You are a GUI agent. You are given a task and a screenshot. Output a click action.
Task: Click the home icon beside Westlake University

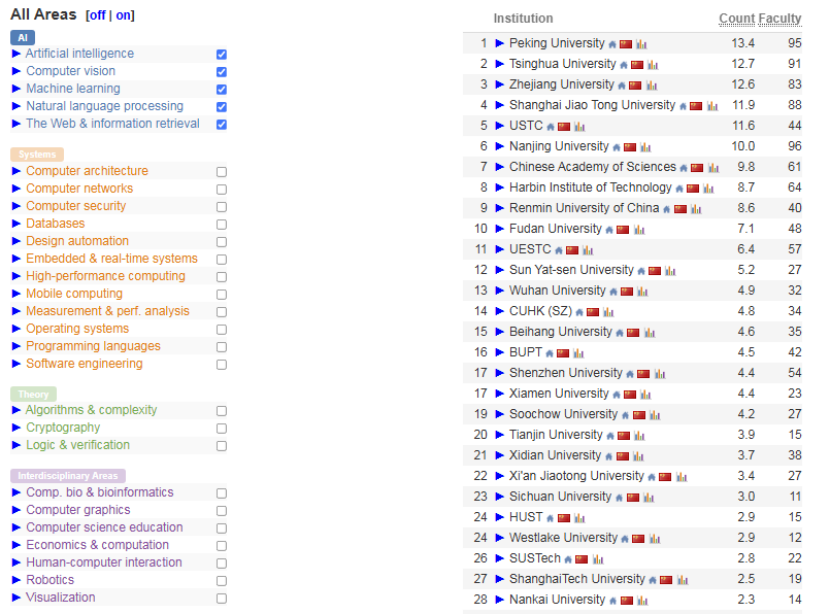click(x=626, y=539)
